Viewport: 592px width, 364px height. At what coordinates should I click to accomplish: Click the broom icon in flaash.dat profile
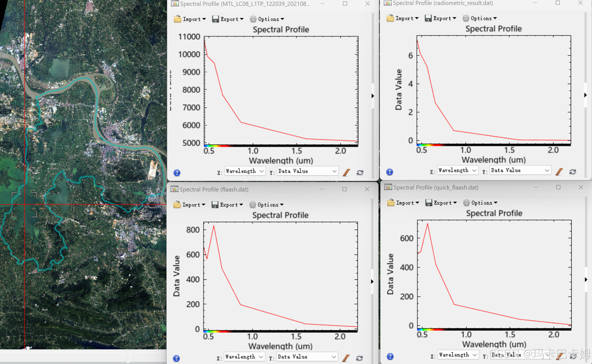point(346,358)
